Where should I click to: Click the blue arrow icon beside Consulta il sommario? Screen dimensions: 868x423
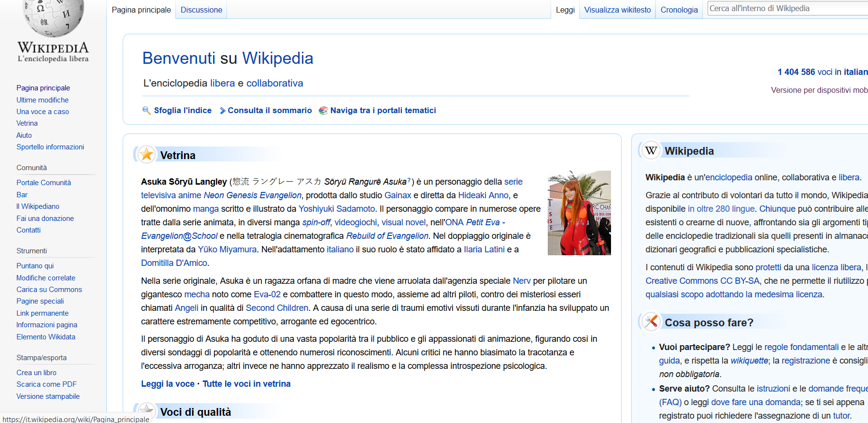pos(223,111)
